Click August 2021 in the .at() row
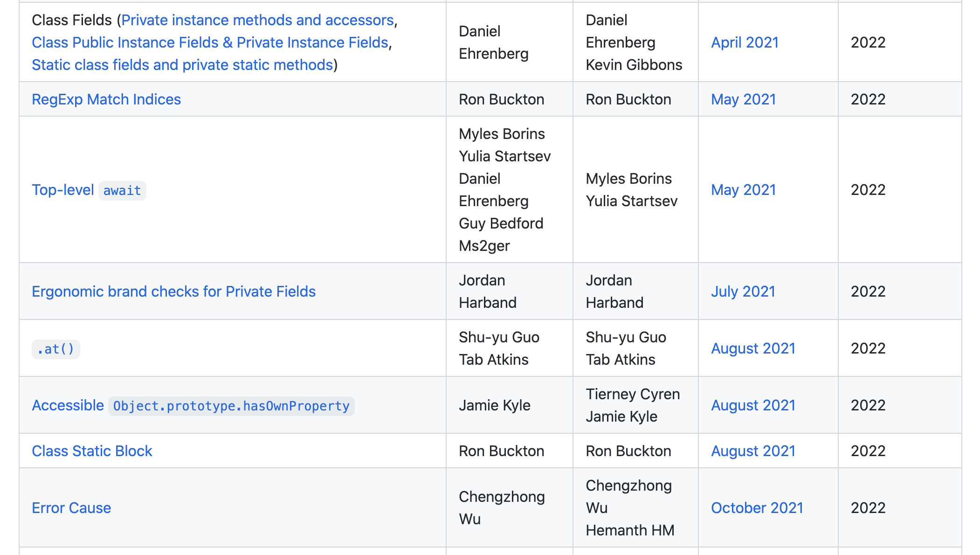This screenshot has height=555, width=980. pyautogui.click(x=753, y=348)
